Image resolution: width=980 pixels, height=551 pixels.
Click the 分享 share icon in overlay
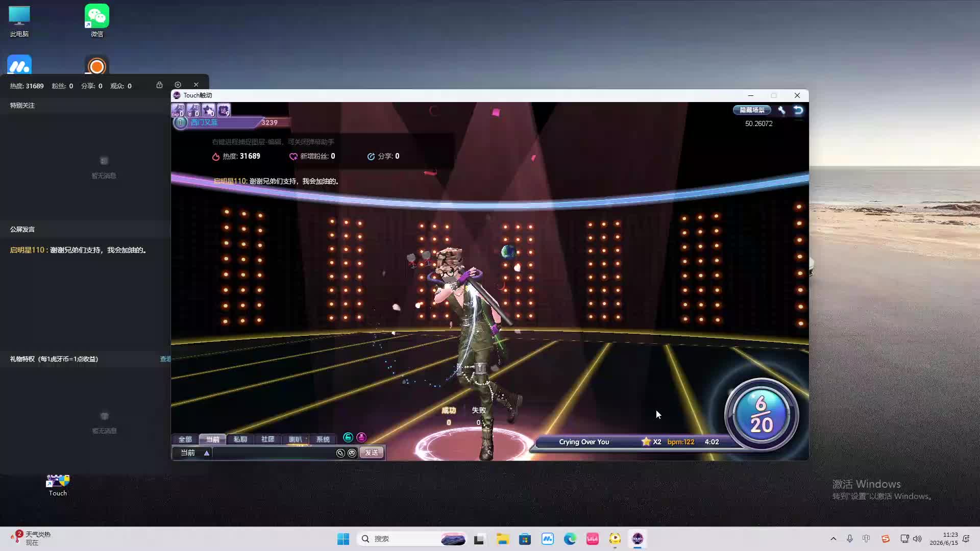371,157
